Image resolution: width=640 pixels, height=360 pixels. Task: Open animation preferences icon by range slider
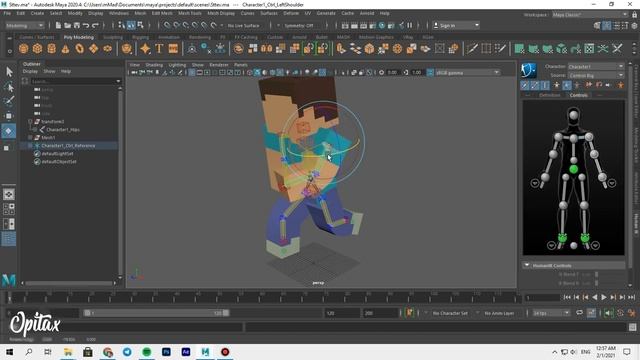[632, 313]
